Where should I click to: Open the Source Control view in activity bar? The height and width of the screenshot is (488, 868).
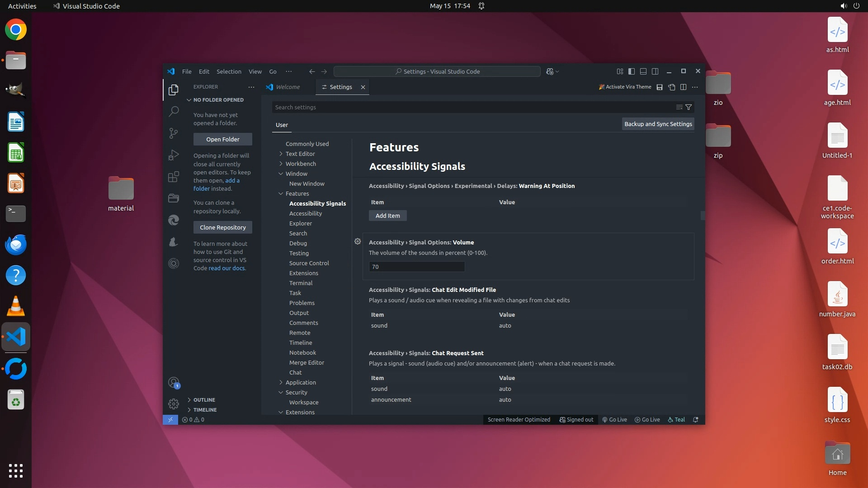tap(174, 133)
